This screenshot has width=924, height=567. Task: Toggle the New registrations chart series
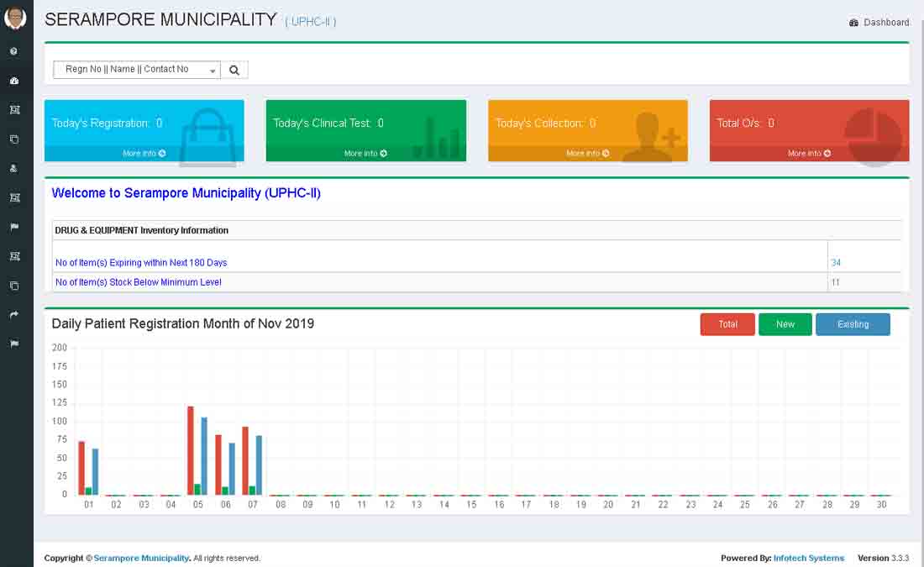pos(785,324)
